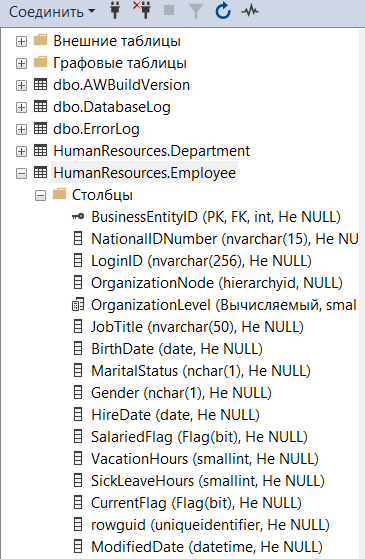This screenshot has width=365, height=559.
Task: Open the Activity Monitor pulse icon
Action: coord(250,11)
